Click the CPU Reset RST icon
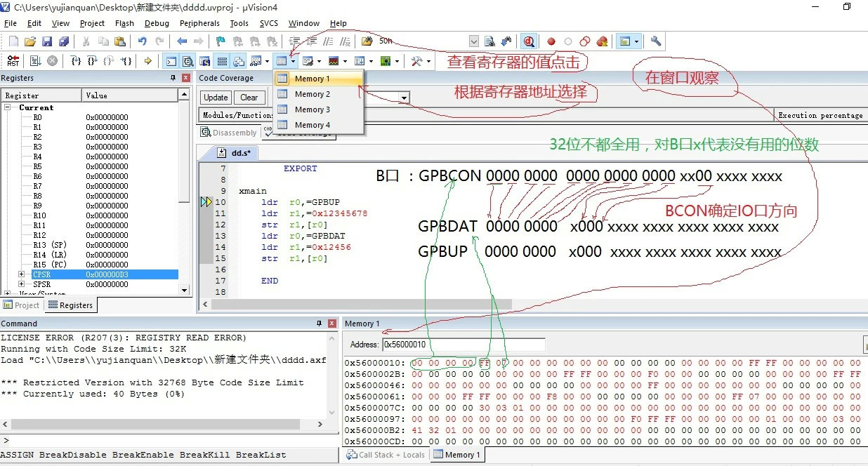Viewport: 868px width, 466px height. (13, 61)
